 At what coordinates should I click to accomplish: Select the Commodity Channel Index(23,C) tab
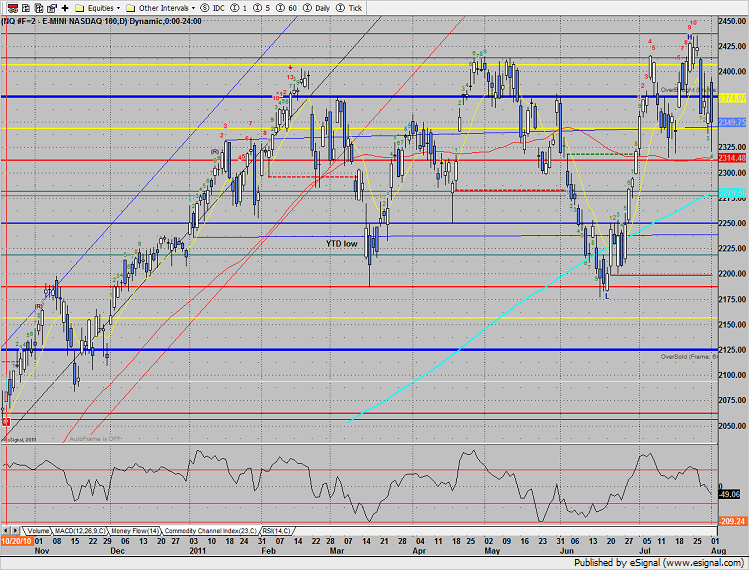(211, 531)
